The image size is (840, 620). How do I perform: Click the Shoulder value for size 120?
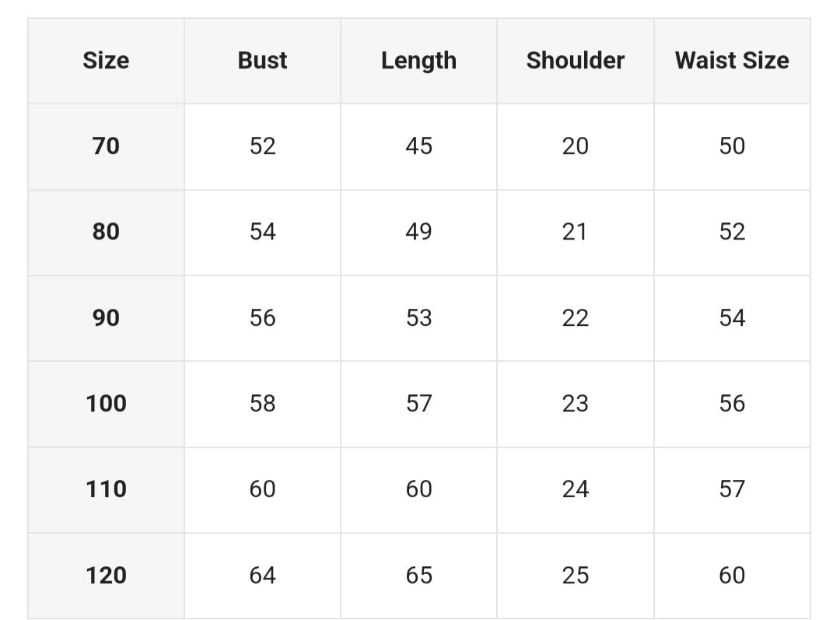575,576
